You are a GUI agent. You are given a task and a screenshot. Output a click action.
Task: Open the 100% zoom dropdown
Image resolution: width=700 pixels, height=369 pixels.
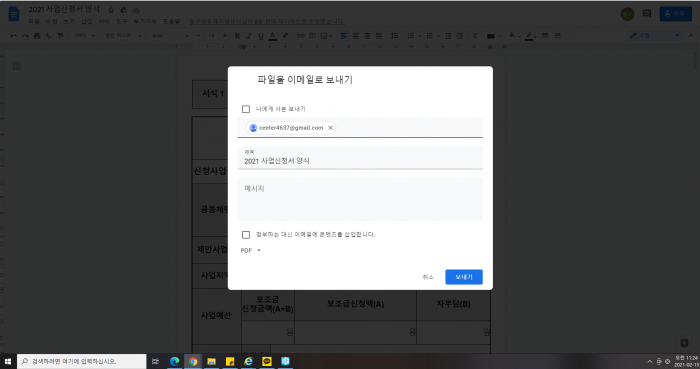tap(84, 36)
